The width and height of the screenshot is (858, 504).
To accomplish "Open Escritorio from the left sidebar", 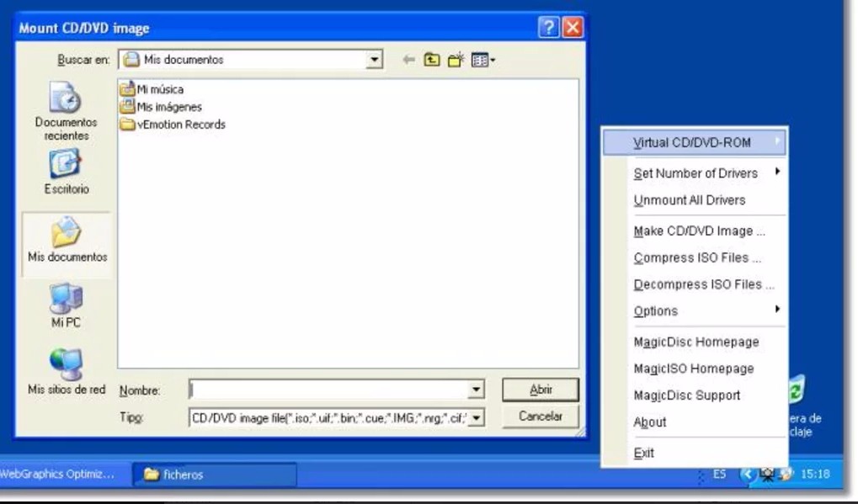I will [x=67, y=172].
